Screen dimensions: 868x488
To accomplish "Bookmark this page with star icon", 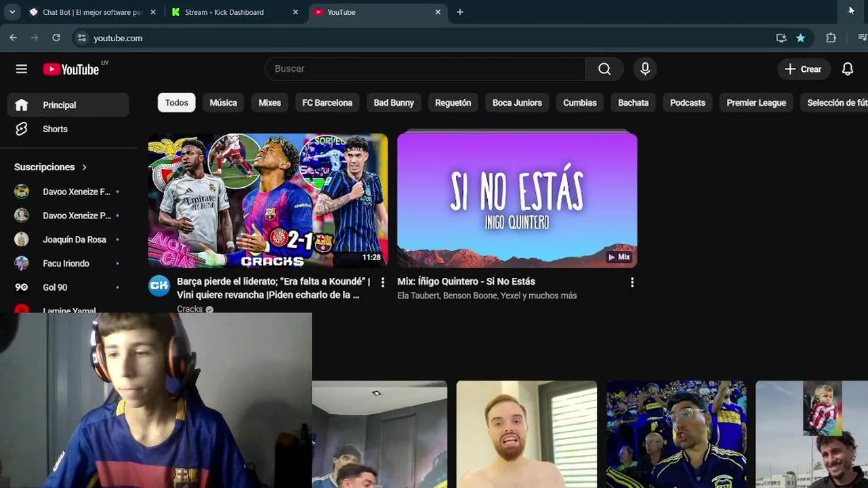I will [x=800, y=38].
